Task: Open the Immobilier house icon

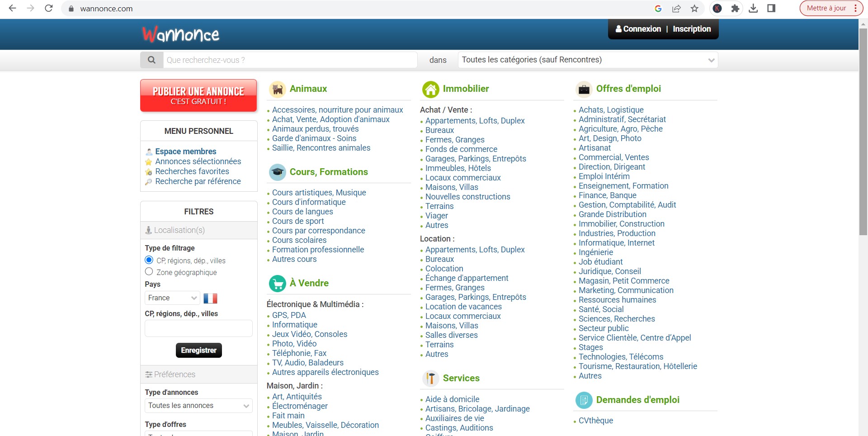Action: click(x=430, y=89)
